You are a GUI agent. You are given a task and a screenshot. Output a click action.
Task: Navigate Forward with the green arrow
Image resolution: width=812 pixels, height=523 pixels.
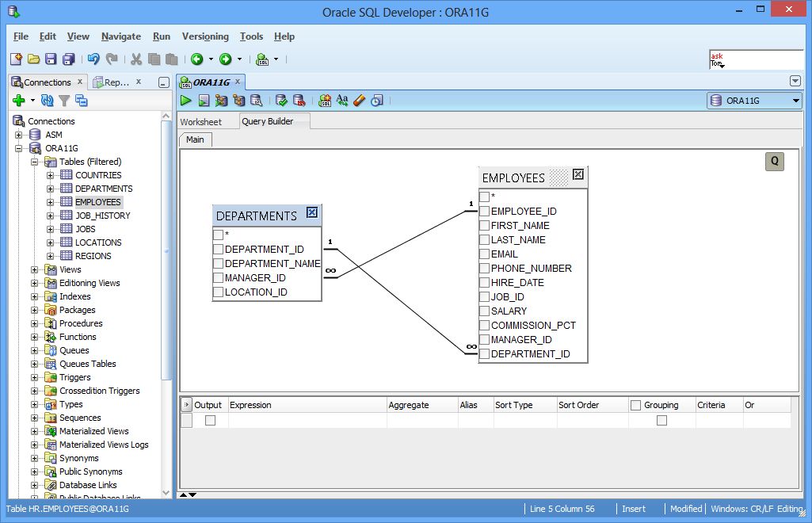pyautogui.click(x=225, y=59)
